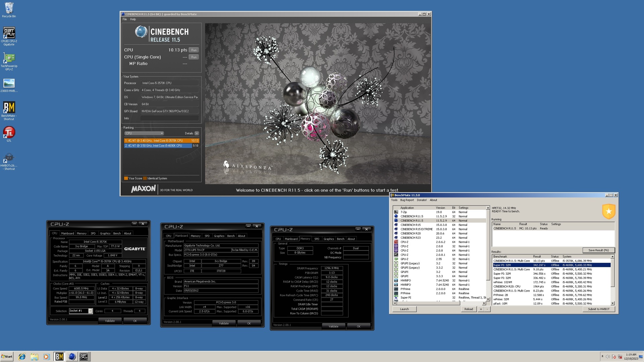
Task: Switch to BenchMate via taskbar button
Action: 59,357
